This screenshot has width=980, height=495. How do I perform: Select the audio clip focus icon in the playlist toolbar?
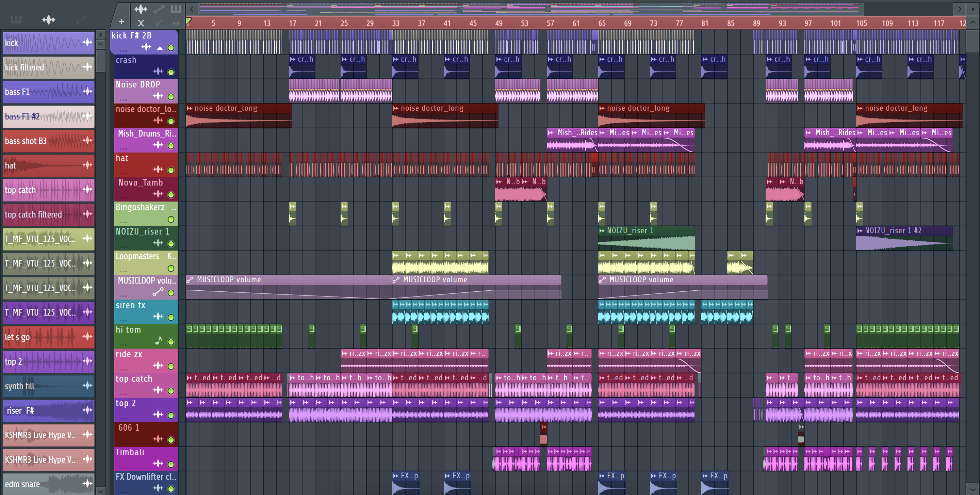(x=141, y=9)
